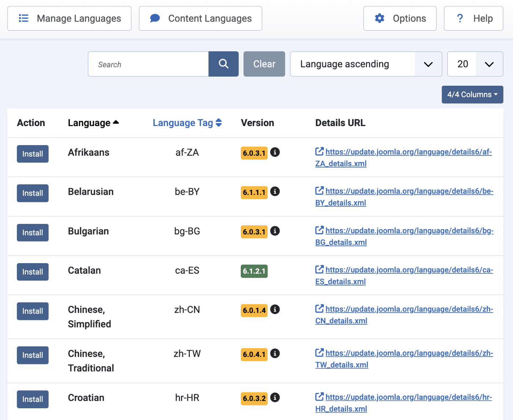Install the Croatian language

(x=33, y=399)
